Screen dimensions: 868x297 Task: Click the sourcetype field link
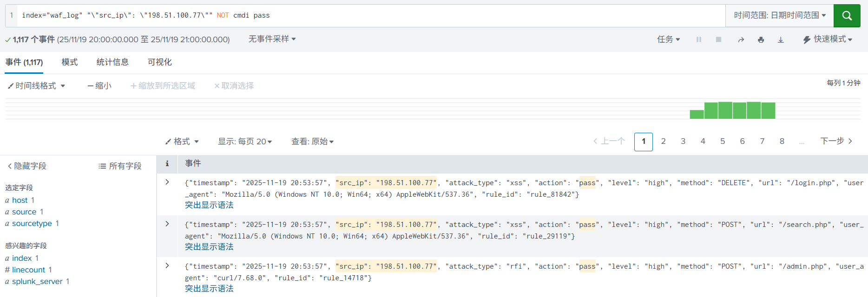click(x=32, y=224)
